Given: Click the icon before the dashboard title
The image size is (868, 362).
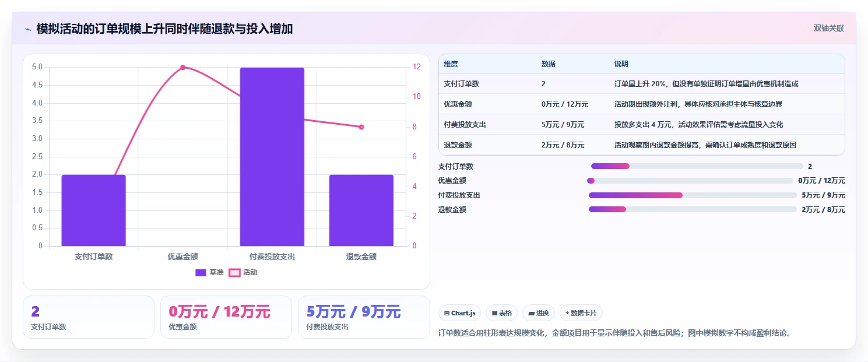Looking at the screenshot, I should (x=27, y=29).
